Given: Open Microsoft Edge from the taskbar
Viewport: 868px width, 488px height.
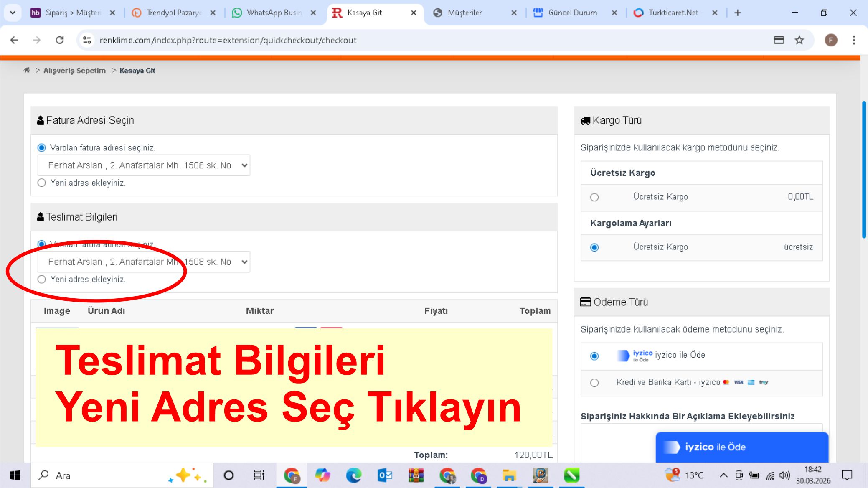Looking at the screenshot, I should click(x=353, y=475).
